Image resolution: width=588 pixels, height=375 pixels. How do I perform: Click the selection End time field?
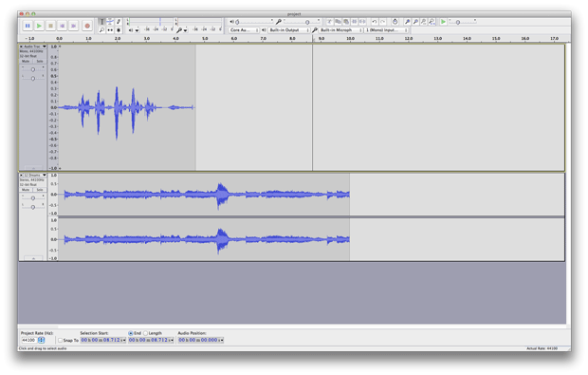pos(151,340)
